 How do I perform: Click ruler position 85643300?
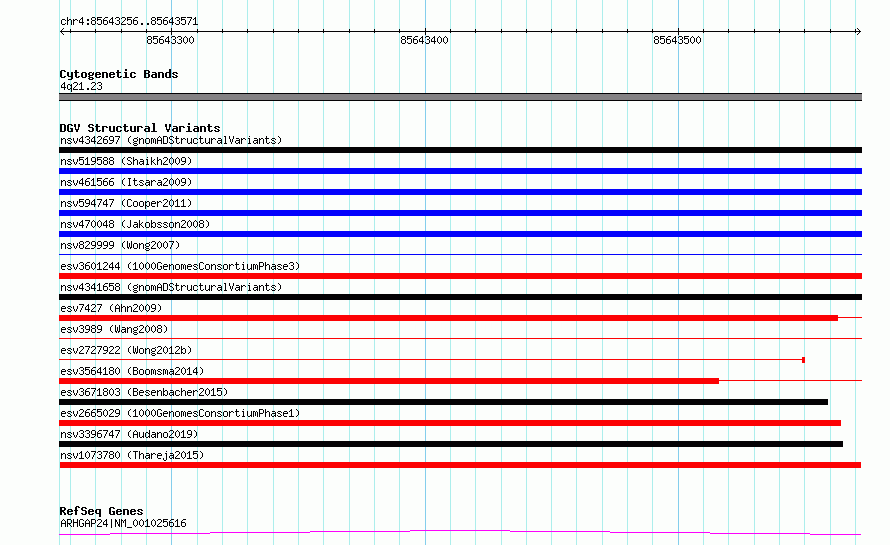click(170, 40)
